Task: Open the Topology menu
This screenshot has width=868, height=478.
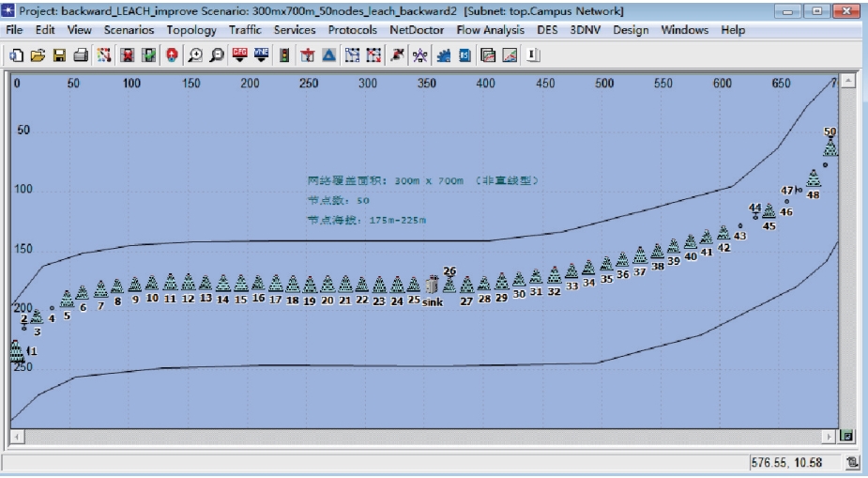Action: 191,30
